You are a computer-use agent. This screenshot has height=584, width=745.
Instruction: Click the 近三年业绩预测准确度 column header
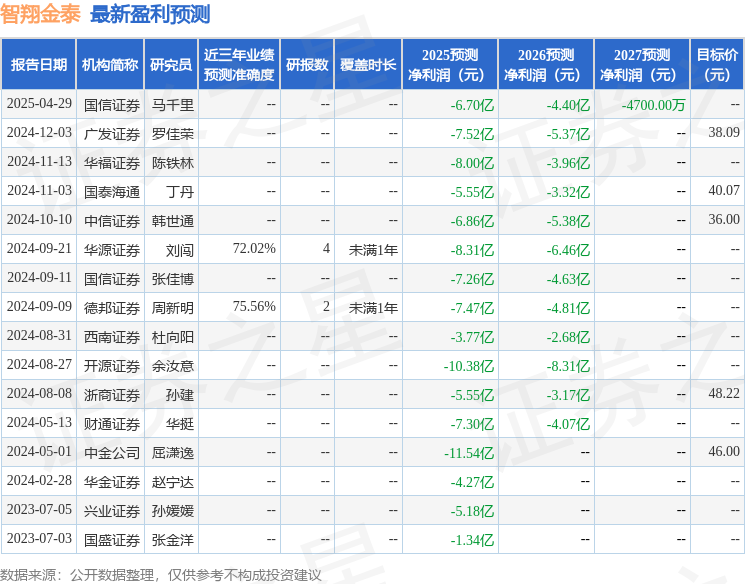[x=239, y=64]
